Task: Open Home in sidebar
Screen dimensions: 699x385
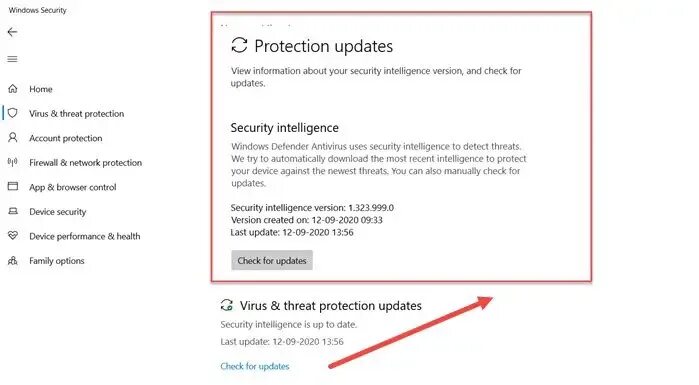Action: 41,89
